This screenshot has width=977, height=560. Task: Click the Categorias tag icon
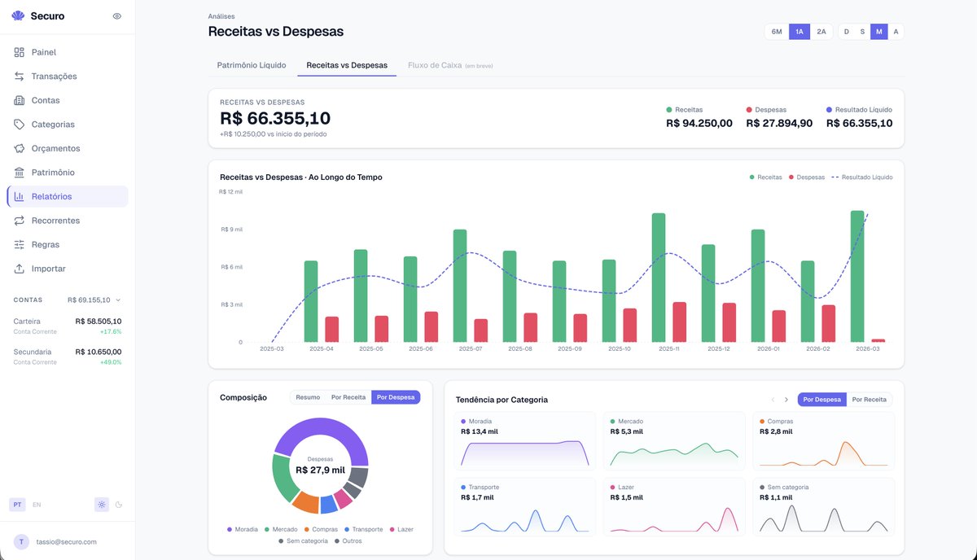click(x=20, y=125)
